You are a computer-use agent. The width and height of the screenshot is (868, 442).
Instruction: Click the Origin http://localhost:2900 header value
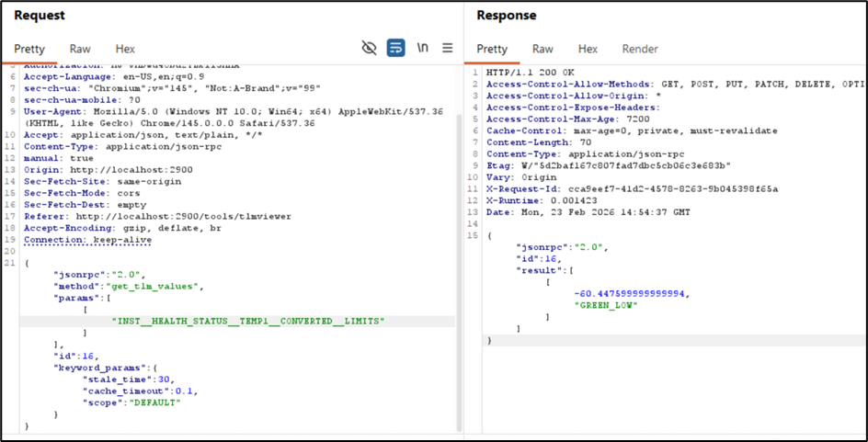click(131, 170)
